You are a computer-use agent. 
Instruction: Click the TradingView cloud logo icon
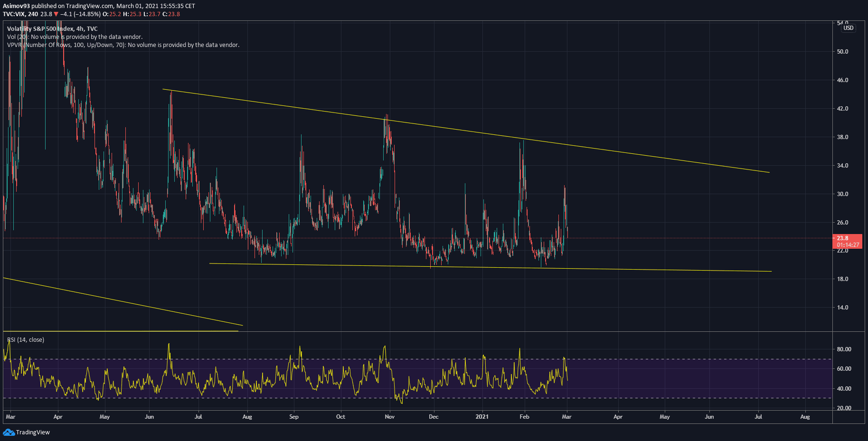[x=9, y=432]
